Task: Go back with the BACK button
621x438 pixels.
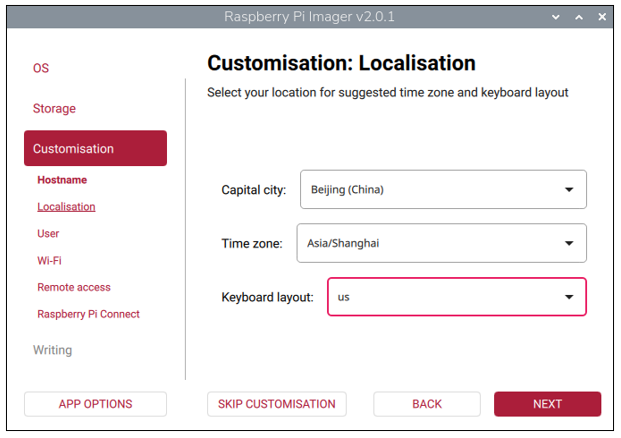Action: click(427, 404)
